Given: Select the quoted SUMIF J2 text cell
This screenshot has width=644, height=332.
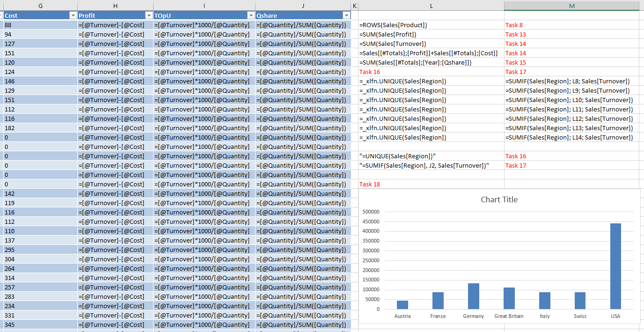Looking at the screenshot, I should pos(431,165).
